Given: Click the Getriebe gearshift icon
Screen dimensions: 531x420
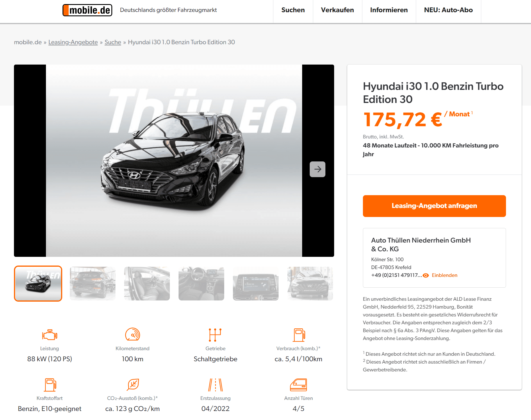Looking at the screenshot, I should click(215, 335).
